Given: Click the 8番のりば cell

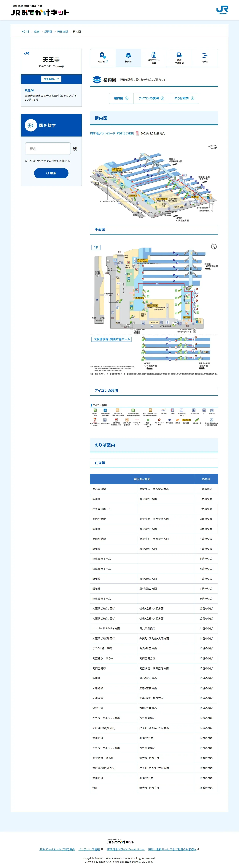Looking at the screenshot, I should (x=206, y=589).
